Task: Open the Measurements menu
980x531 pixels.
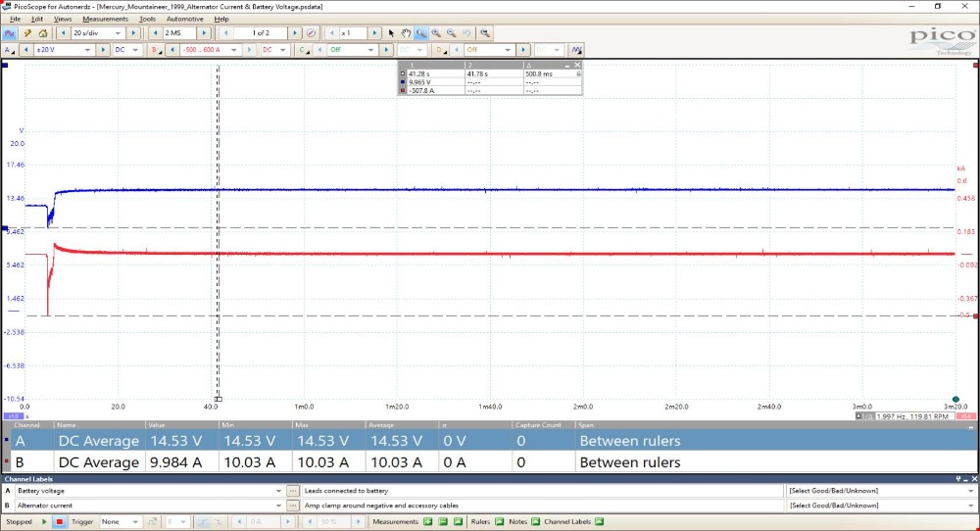Action: pos(105,19)
